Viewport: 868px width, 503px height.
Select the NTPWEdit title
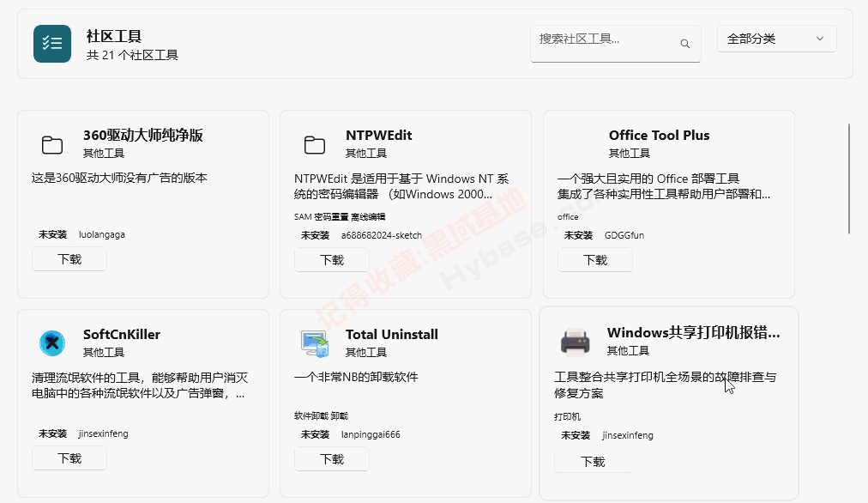pyautogui.click(x=378, y=135)
